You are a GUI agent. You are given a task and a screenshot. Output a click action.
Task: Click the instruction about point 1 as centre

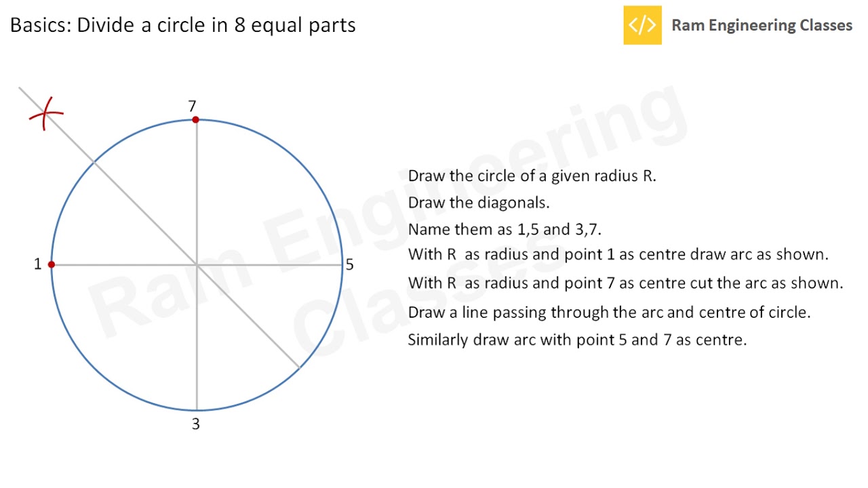618,256
